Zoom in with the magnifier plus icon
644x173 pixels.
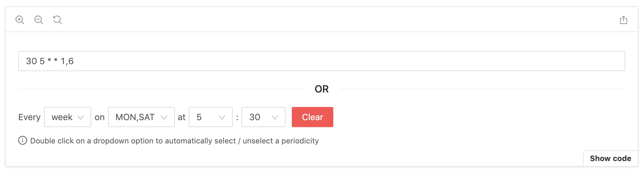(x=20, y=20)
